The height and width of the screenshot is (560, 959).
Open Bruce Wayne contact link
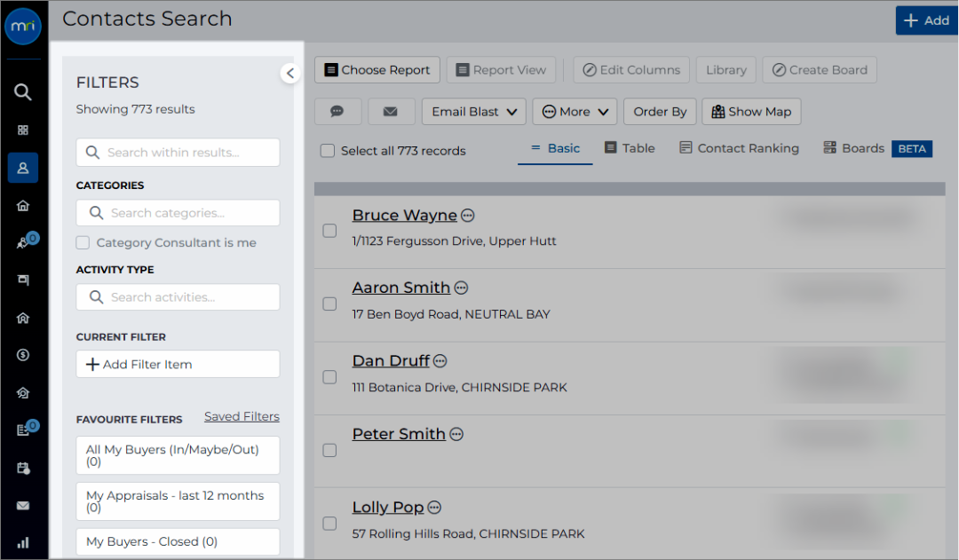click(404, 215)
